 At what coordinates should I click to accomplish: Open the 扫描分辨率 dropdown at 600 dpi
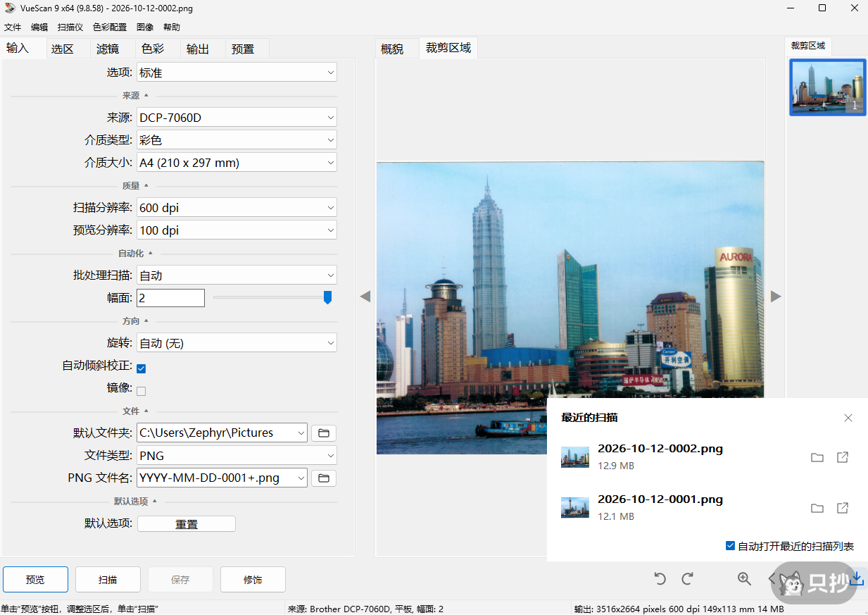[x=237, y=208]
